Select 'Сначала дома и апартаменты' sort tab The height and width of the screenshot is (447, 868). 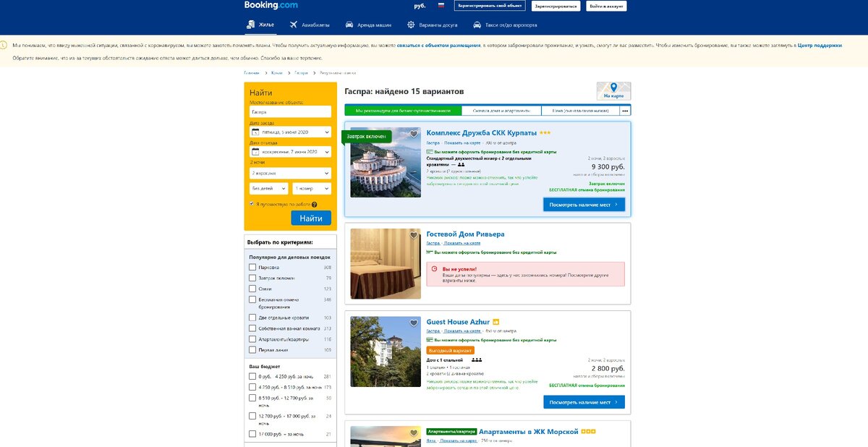tap(501, 111)
